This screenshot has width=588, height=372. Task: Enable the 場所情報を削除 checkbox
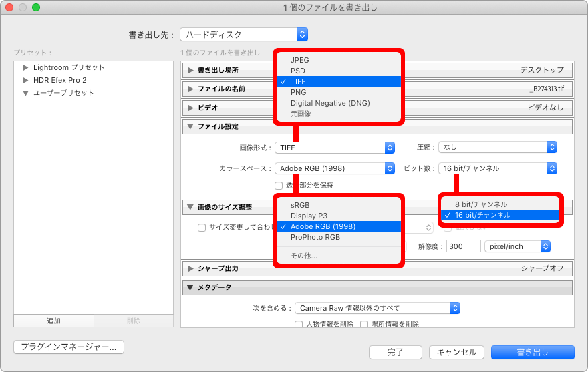tap(364, 325)
